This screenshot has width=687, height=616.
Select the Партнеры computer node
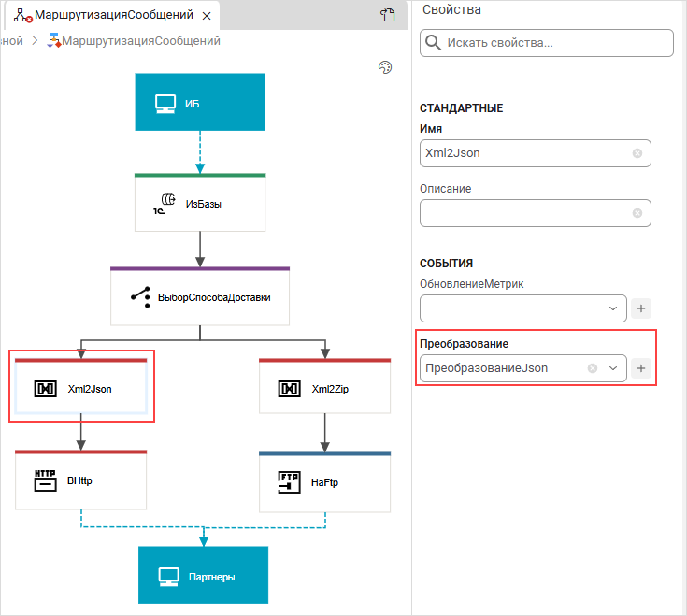203,576
